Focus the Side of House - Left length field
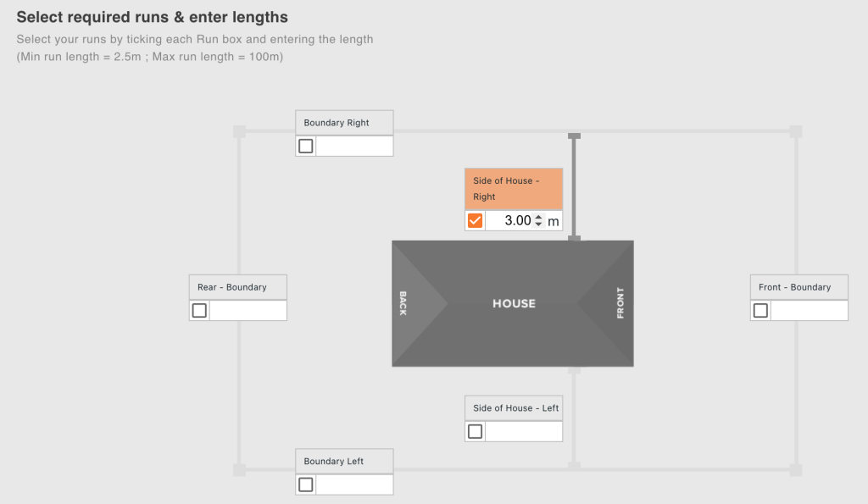Screen dimensions: 868x504 click(x=523, y=431)
